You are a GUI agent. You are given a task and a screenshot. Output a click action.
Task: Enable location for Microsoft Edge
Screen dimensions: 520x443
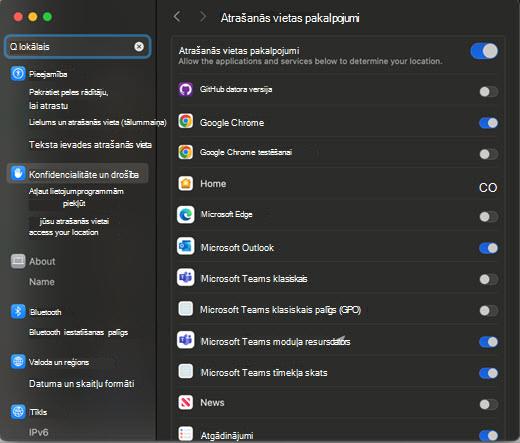(x=489, y=217)
